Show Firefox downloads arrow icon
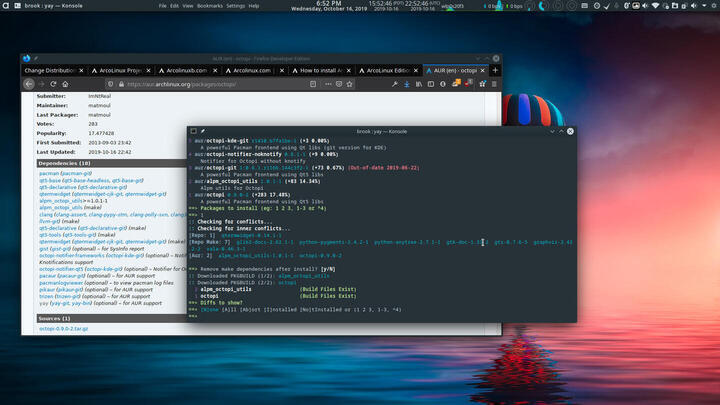720x405 pixels. coord(406,84)
